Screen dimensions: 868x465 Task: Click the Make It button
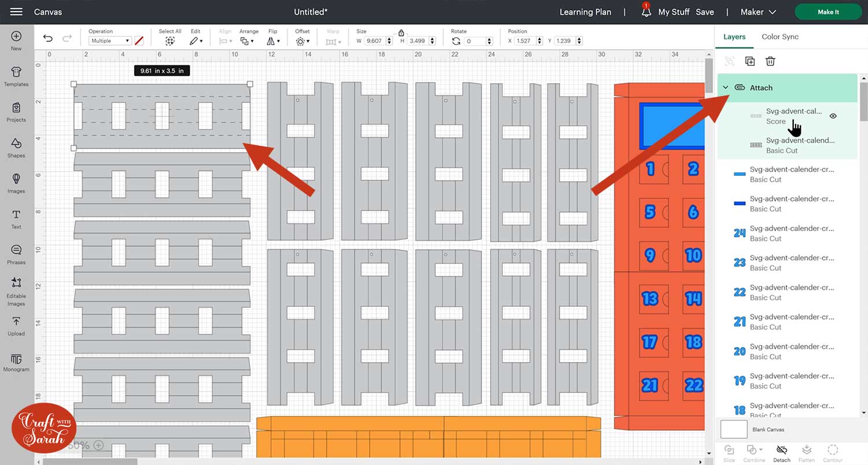pos(828,12)
